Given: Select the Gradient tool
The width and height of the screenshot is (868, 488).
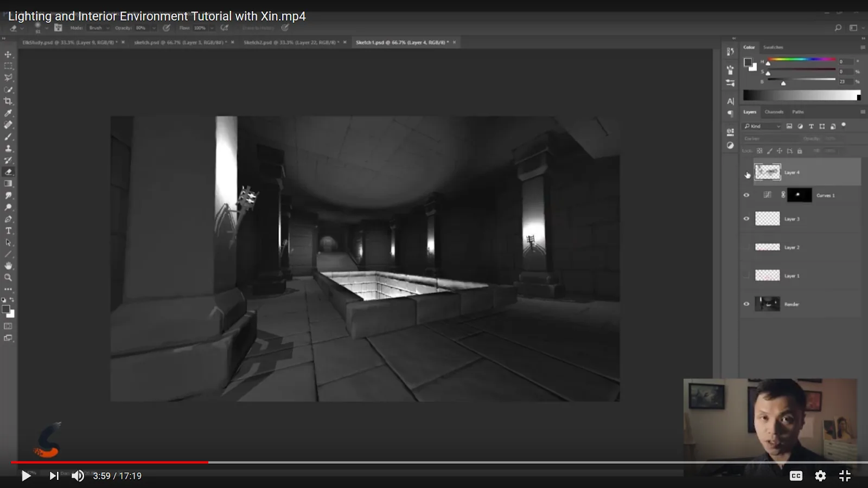Looking at the screenshot, I should (x=8, y=184).
